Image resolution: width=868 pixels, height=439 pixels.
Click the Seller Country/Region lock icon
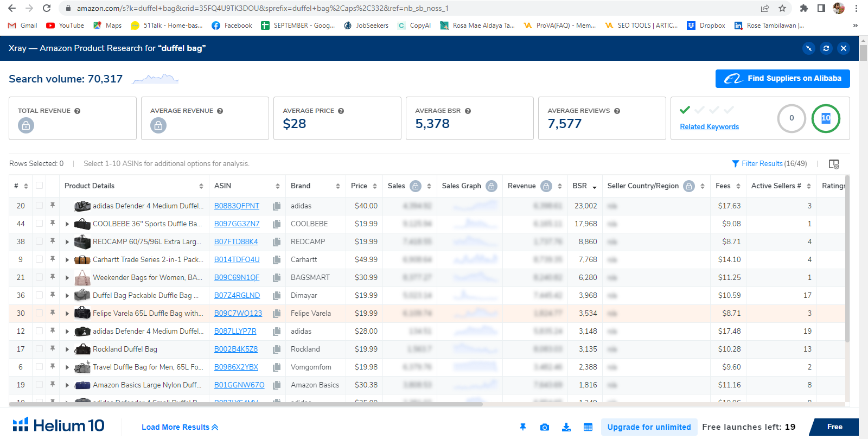point(689,186)
